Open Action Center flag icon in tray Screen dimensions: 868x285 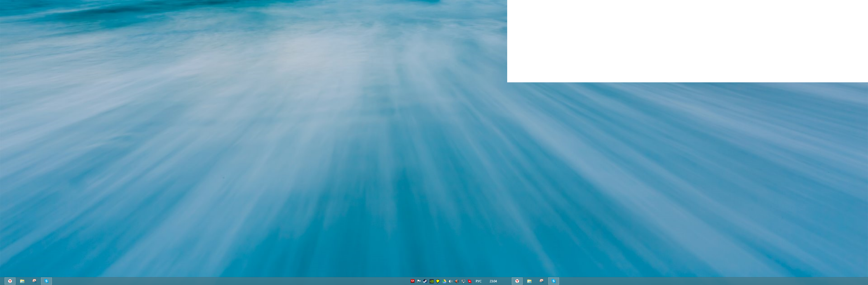[419, 281]
